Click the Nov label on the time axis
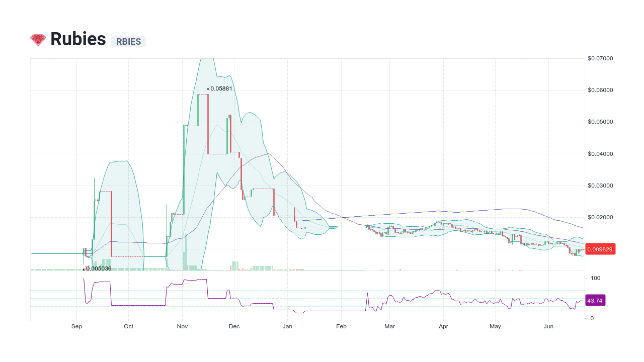 (x=182, y=326)
